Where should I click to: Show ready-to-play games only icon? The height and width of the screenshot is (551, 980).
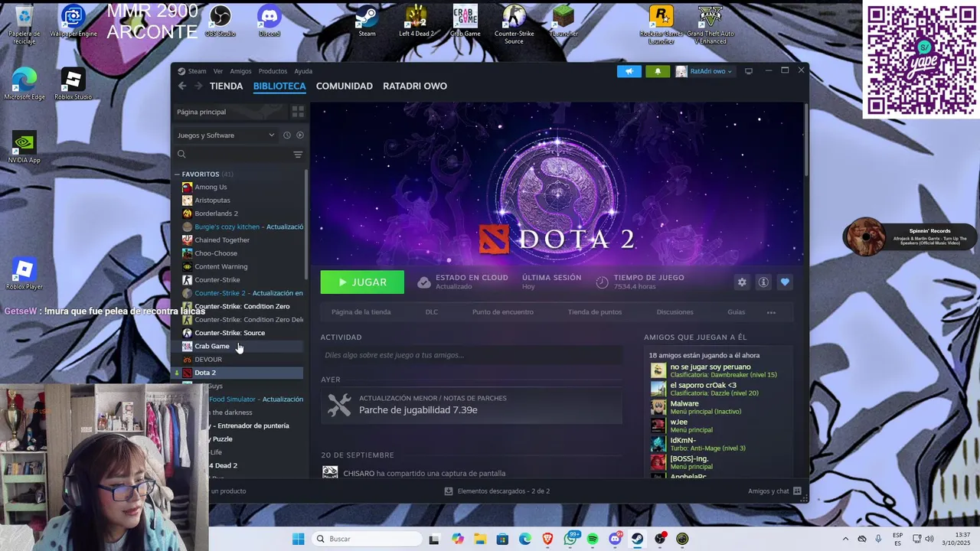pos(300,135)
